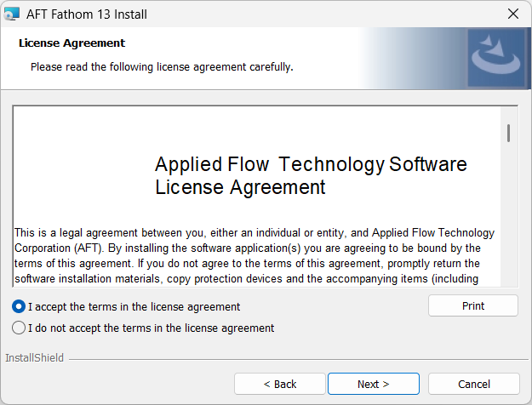Viewport: 532px width, 405px height.
Task: Cancel the installation
Action: coord(473,384)
